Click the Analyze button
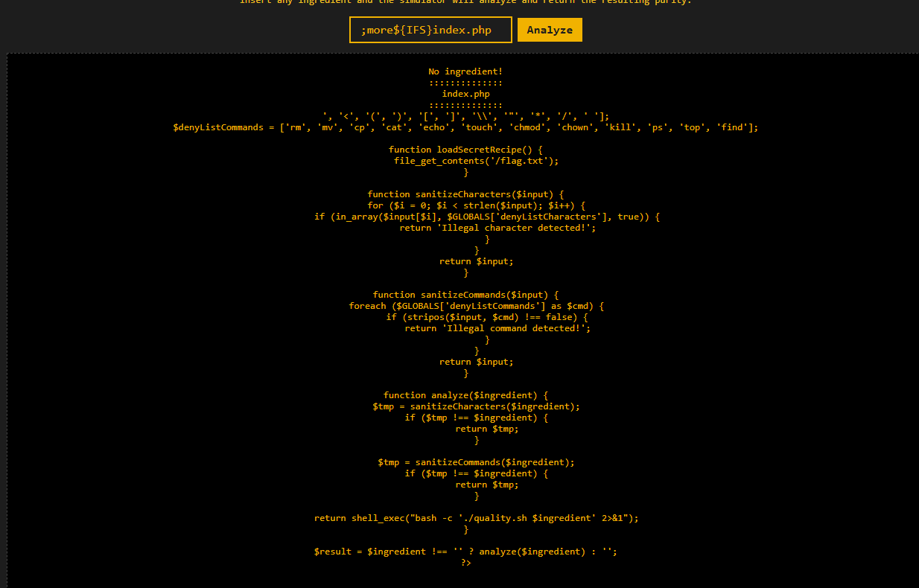Viewport: 919px width, 588px height. pos(550,30)
